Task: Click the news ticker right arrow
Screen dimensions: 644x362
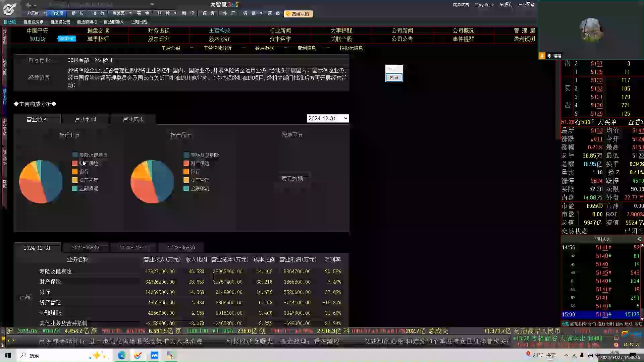Action: (13, 341)
